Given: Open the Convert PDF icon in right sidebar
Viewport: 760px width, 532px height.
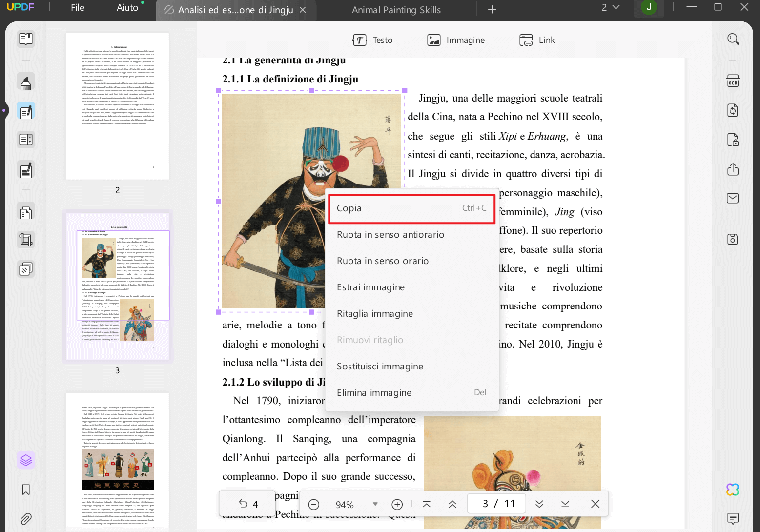Looking at the screenshot, I should pyautogui.click(x=733, y=110).
